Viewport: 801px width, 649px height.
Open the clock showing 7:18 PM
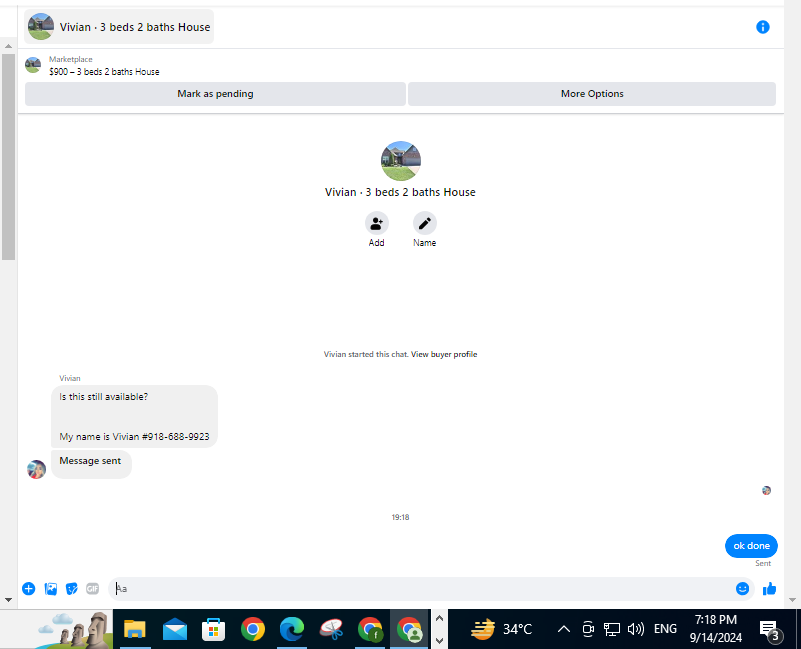pyautogui.click(x=716, y=629)
